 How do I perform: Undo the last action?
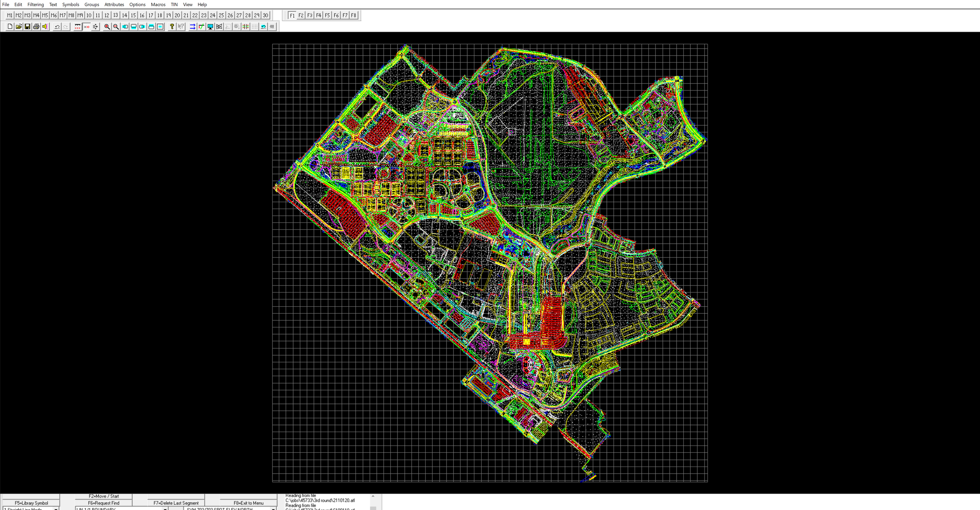click(57, 27)
